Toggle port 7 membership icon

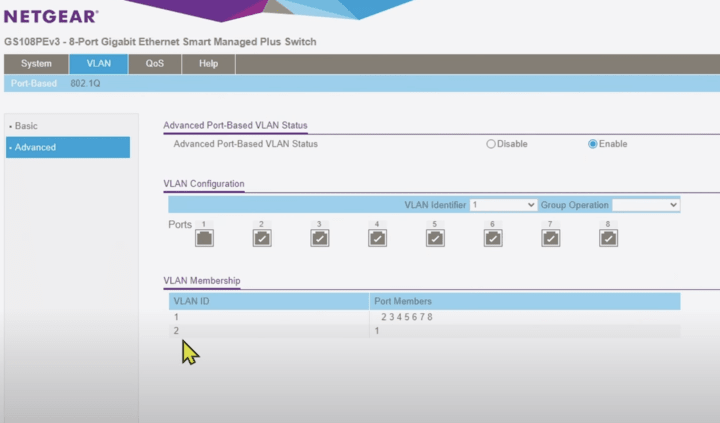550,238
